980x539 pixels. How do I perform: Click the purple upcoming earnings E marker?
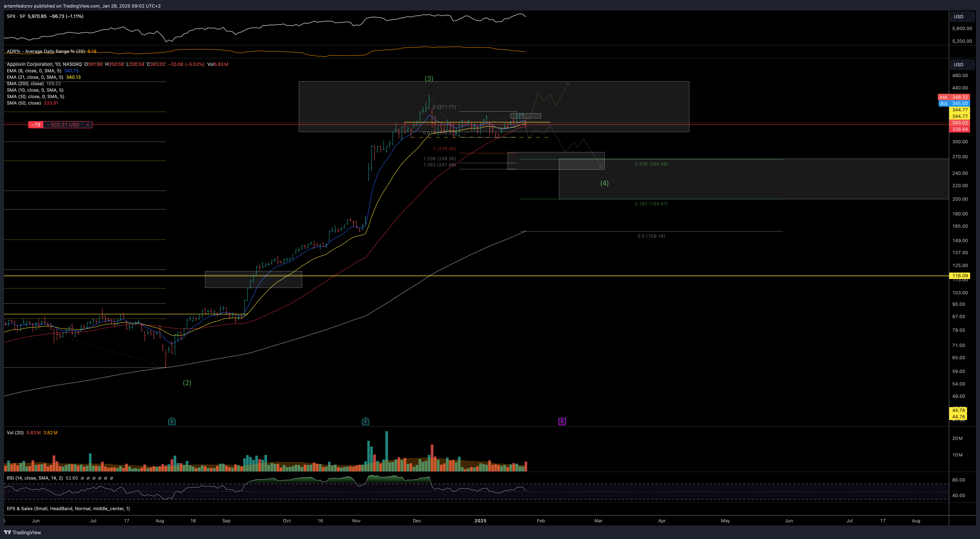point(562,421)
